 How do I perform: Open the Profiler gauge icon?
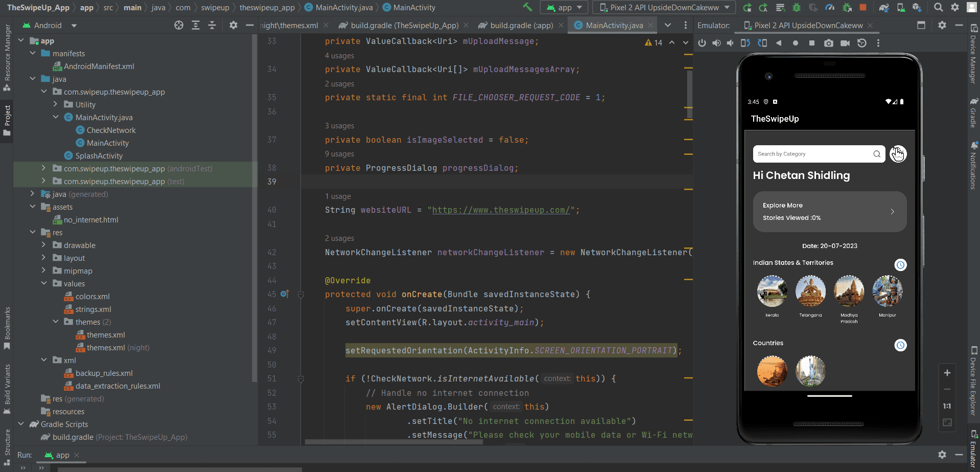(x=830, y=7)
